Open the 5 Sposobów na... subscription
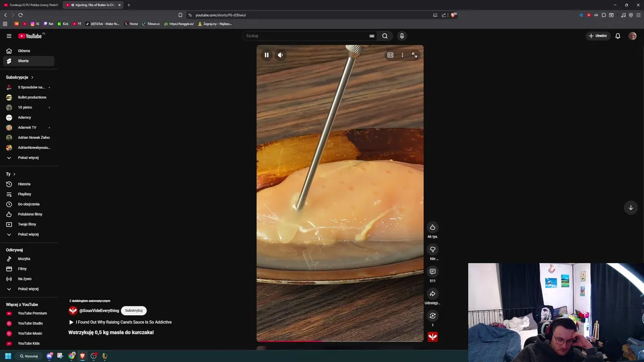Viewport: 644px width, 362px height. point(29,87)
